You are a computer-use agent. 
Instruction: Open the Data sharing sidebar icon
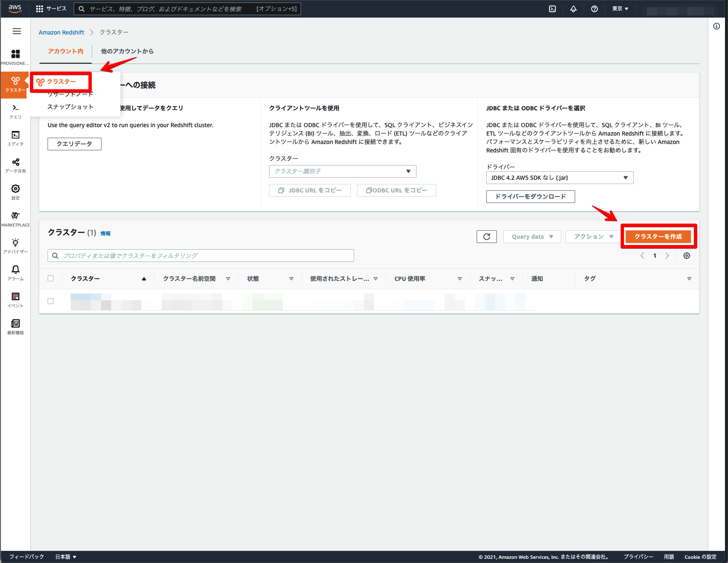pos(16,165)
